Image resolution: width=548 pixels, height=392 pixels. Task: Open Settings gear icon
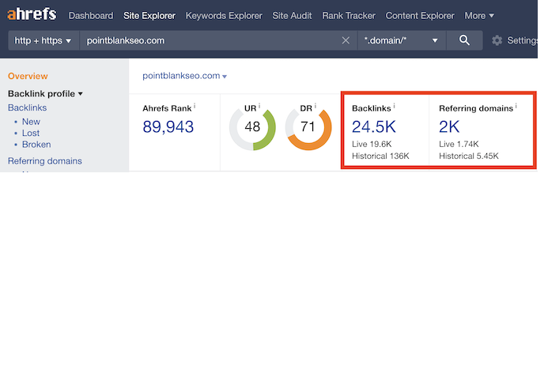[x=497, y=40]
